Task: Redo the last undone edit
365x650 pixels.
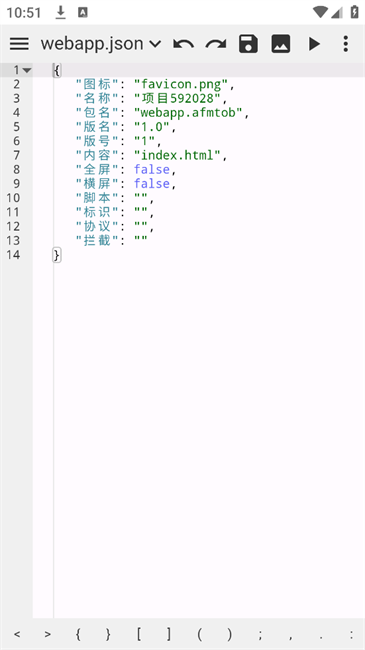Action: pyautogui.click(x=216, y=44)
